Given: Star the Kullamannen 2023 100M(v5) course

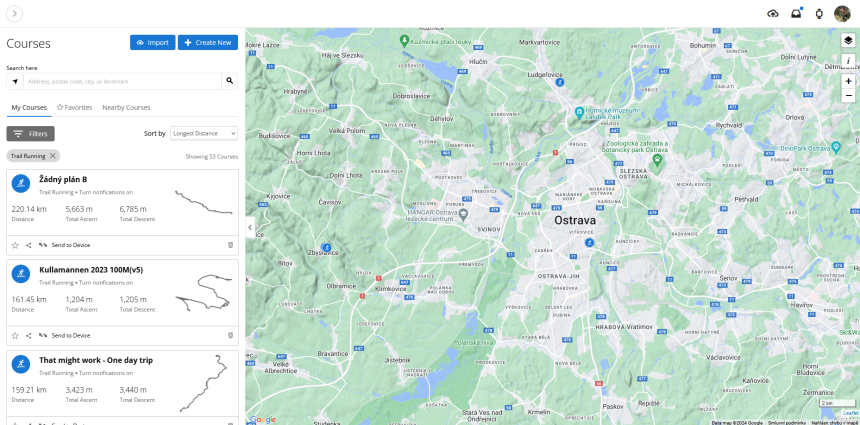Looking at the screenshot, I should (15, 335).
